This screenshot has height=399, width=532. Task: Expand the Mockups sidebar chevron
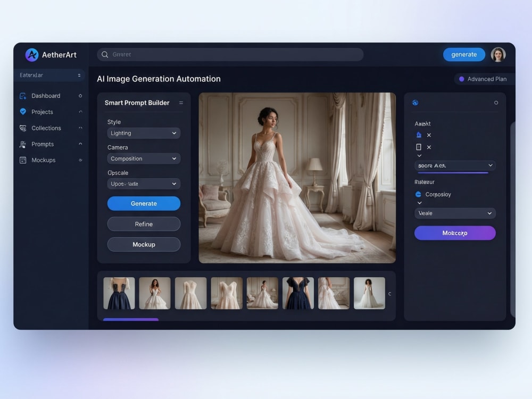80,160
